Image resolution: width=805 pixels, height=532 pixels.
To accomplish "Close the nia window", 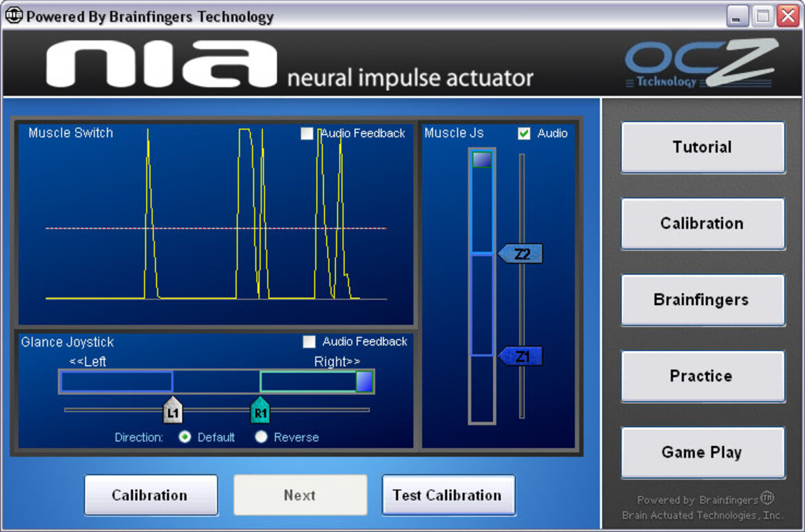I will 788,17.
